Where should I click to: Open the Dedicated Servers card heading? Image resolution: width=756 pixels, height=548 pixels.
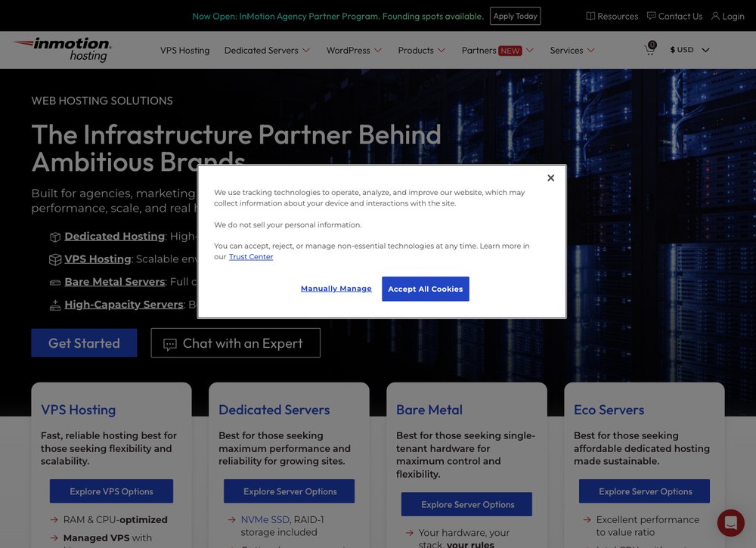[274, 410]
